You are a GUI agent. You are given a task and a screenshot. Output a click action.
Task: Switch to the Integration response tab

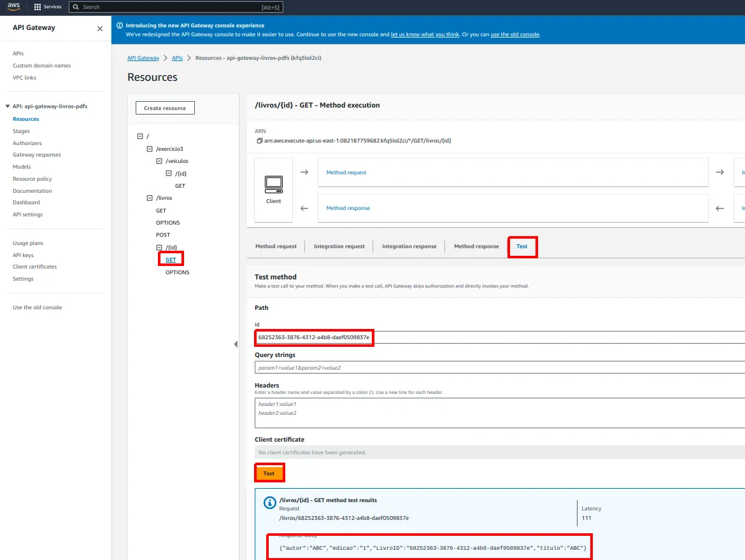pyautogui.click(x=409, y=246)
